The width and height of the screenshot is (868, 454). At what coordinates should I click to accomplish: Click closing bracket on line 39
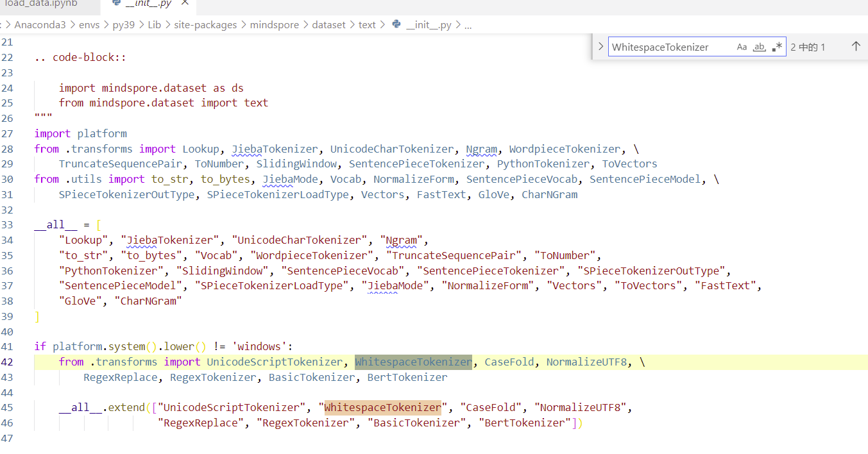pos(37,316)
